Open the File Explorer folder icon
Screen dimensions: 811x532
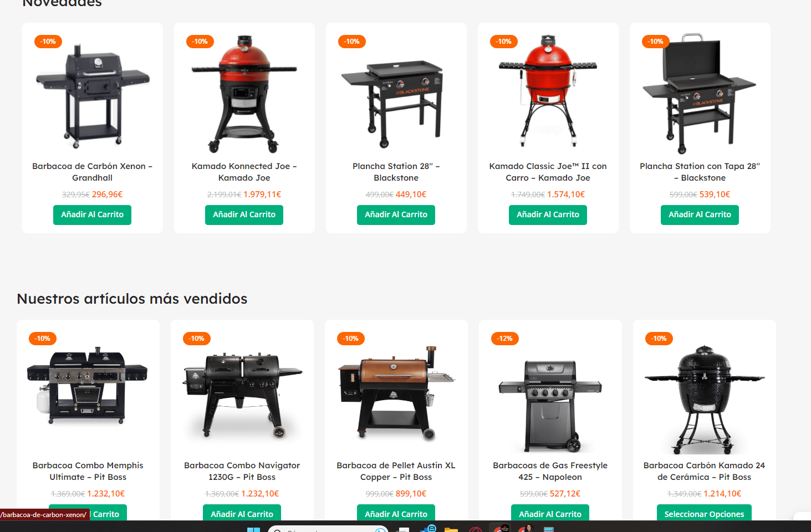pyautogui.click(x=451, y=529)
